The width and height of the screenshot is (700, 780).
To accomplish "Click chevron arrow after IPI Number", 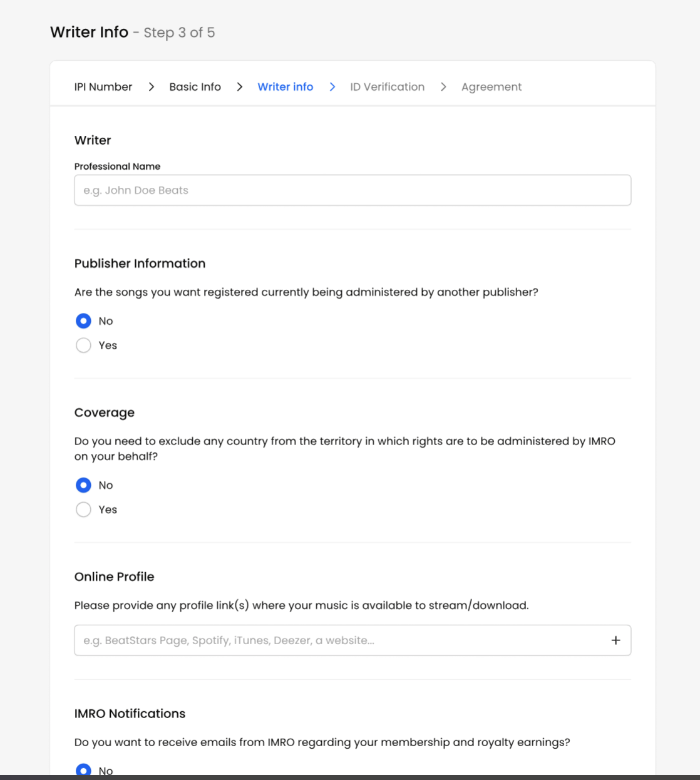I will [x=151, y=87].
